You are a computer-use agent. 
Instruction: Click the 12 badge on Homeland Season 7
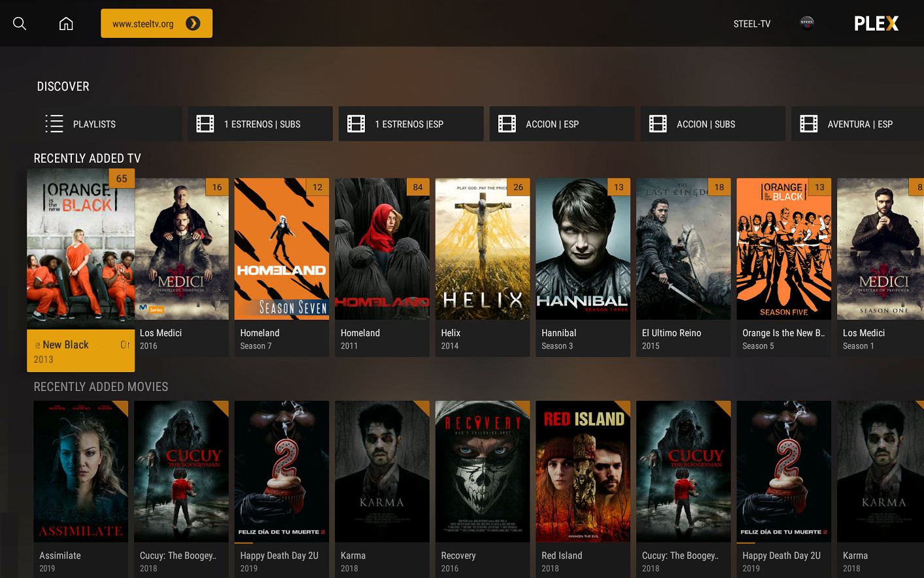[x=318, y=187]
